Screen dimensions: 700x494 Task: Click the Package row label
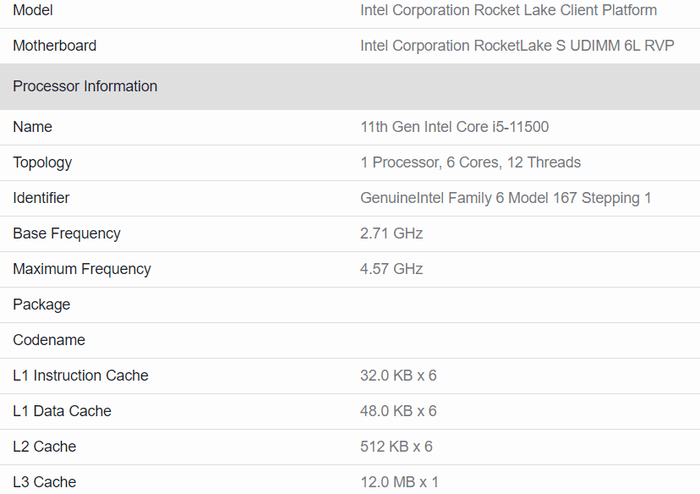point(42,305)
